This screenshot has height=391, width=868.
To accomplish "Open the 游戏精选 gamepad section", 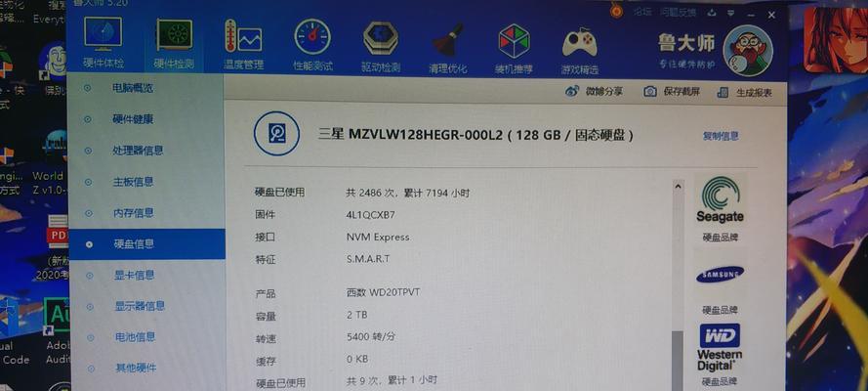I will (x=580, y=51).
